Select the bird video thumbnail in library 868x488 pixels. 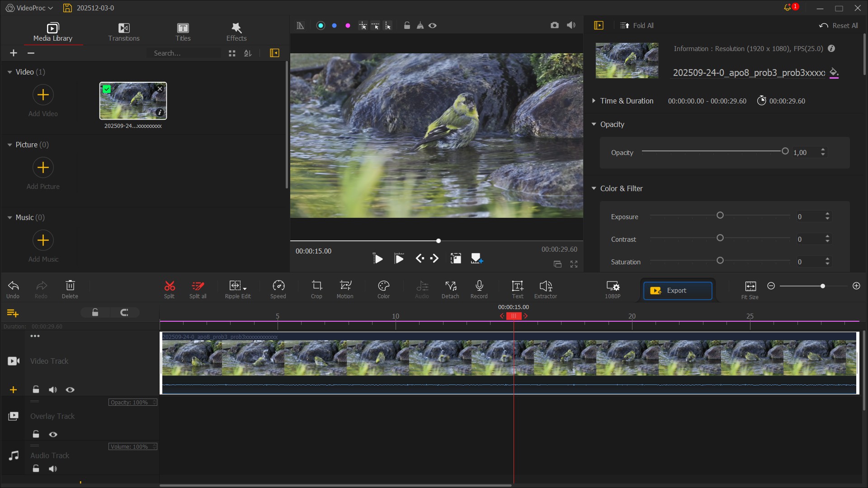[133, 101]
